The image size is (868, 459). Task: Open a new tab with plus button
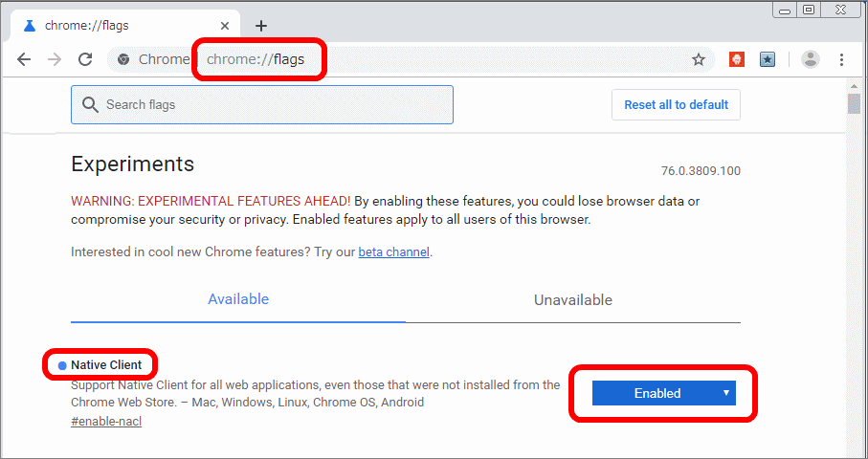coord(261,26)
